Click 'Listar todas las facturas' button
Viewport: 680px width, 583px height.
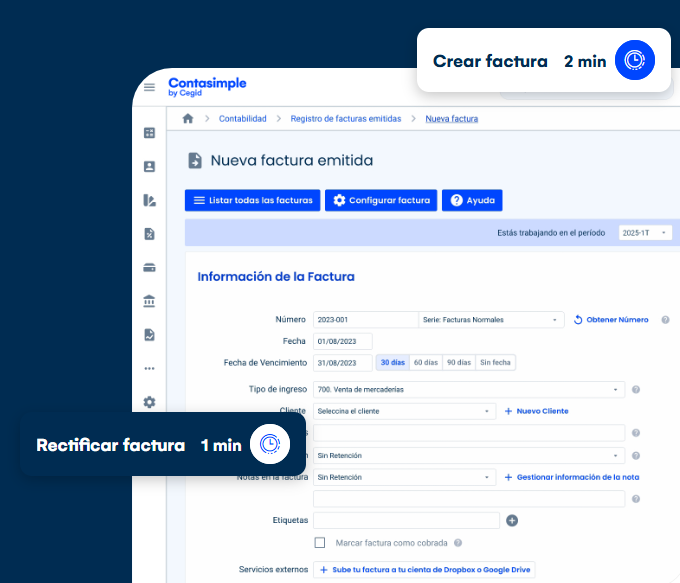pos(252,200)
